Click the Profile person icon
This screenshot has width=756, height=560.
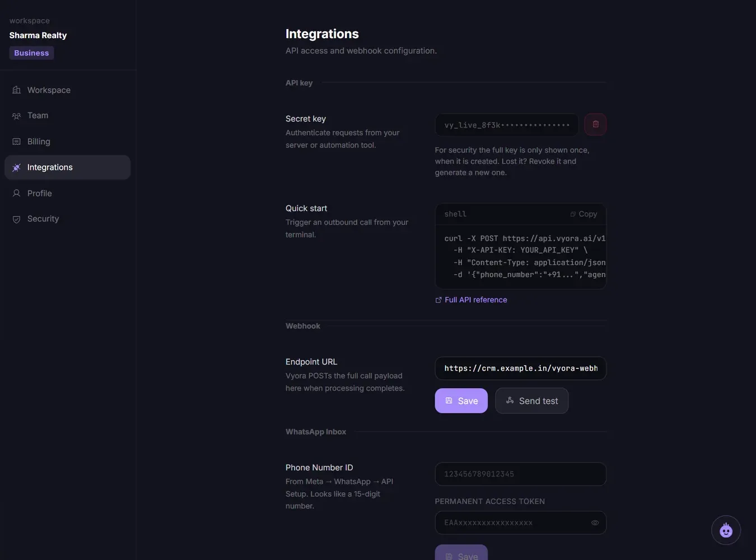tap(16, 193)
